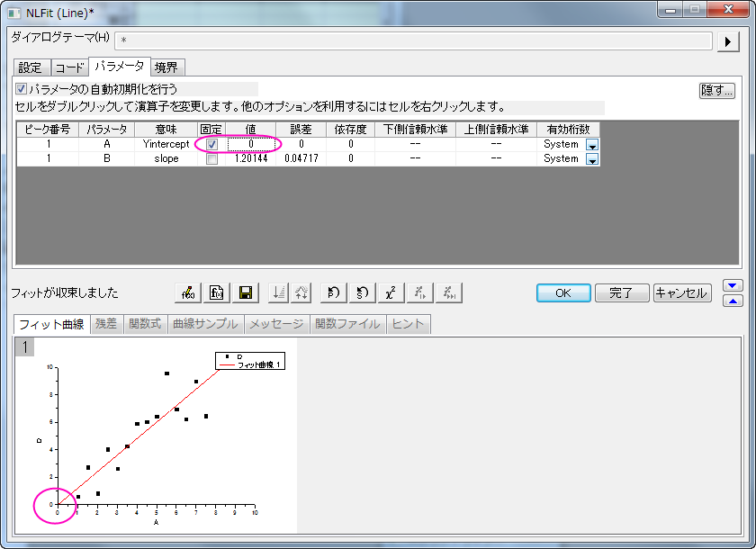The image size is (756, 549).
Task: Click the simplex method icon
Action: click(279, 292)
